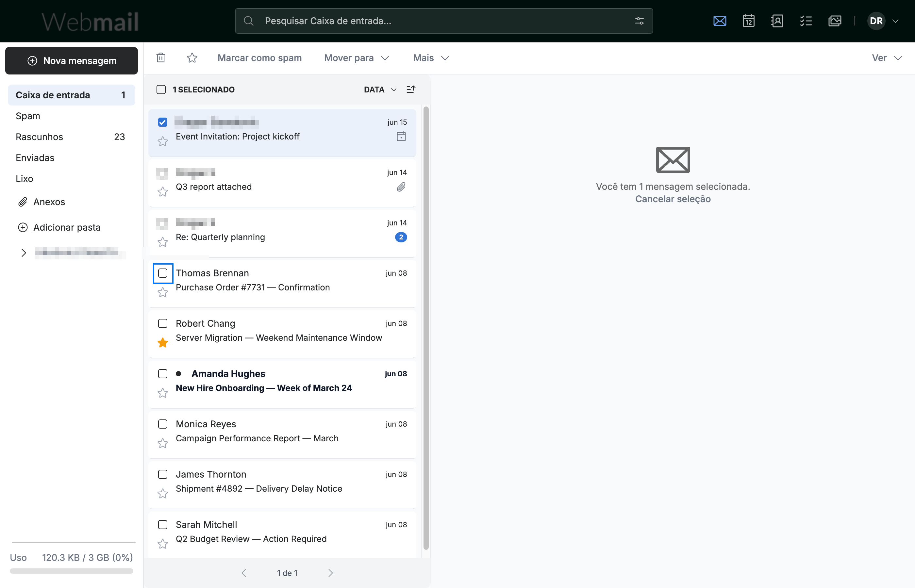
Task: Check the Thomas Brennan message checkbox
Action: tap(163, 273)
